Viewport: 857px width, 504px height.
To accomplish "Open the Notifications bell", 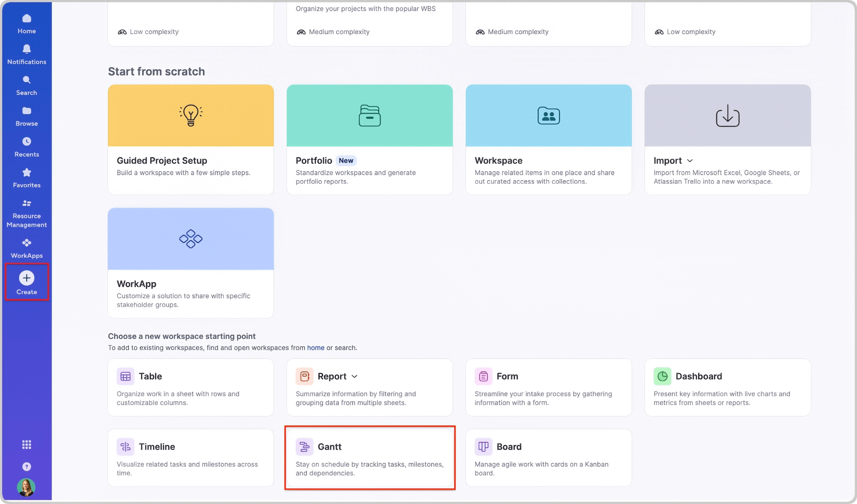I will tap(27, 54).
